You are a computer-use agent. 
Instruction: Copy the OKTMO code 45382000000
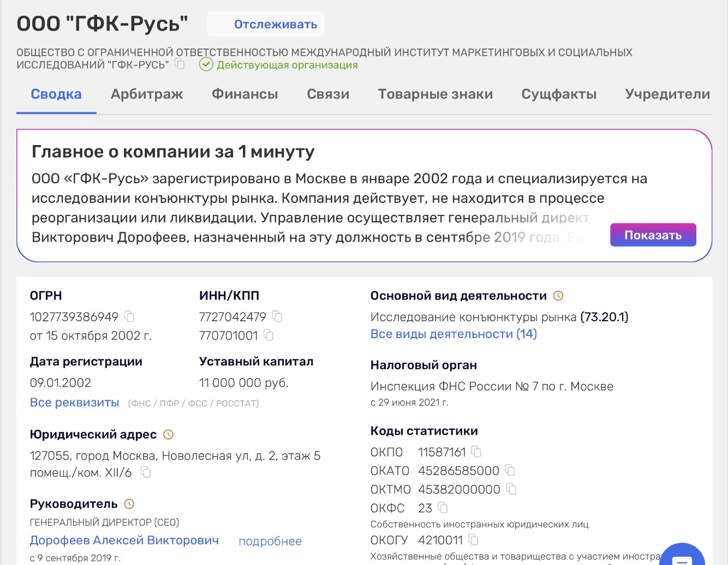511,489
